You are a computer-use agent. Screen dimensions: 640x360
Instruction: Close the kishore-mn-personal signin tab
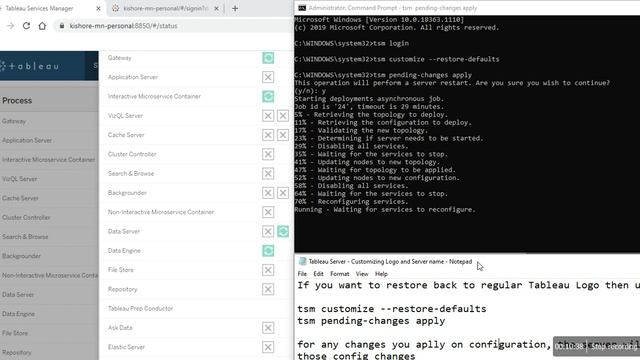(216, 8)
